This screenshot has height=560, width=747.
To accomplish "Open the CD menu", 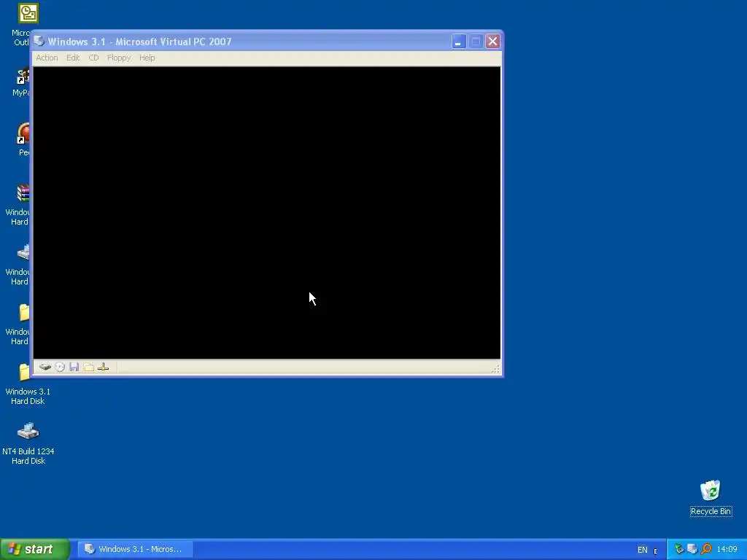I will [93, 58].
